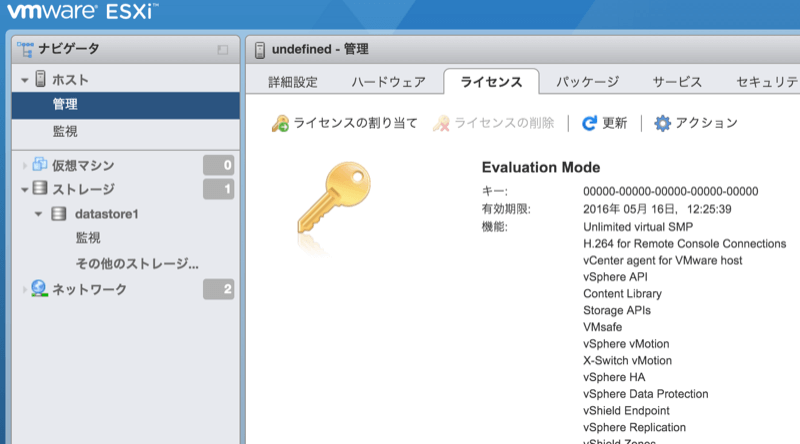Collapse the Navigator panel with its minimize icon
800x444 pixels.
222,50
